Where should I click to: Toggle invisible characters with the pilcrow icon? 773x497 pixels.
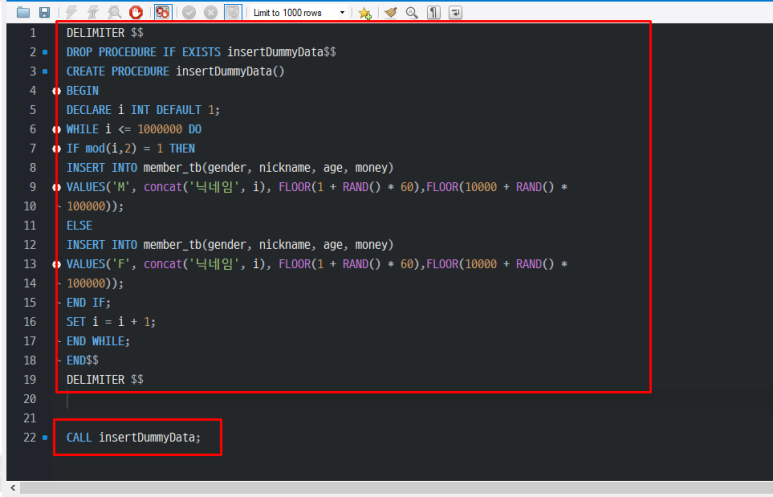point(434,12)
